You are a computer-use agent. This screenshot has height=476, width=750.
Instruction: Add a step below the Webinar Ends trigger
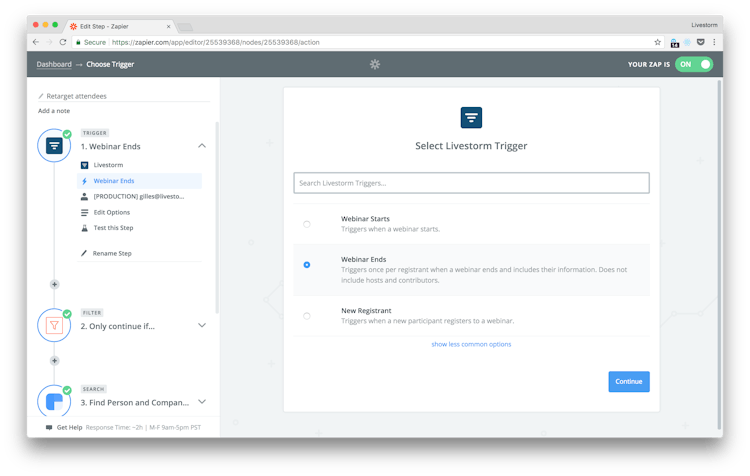pyautogui.click(x=55, y=284)
